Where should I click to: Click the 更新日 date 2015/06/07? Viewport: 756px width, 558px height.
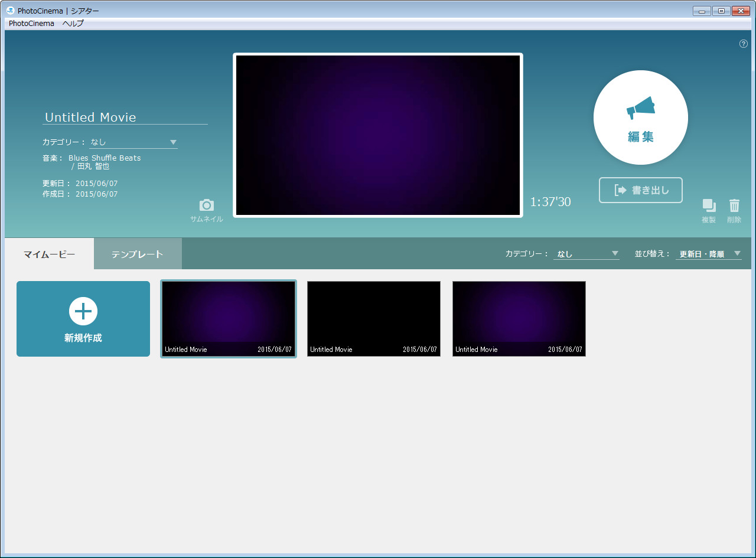(x=97, y=184)
